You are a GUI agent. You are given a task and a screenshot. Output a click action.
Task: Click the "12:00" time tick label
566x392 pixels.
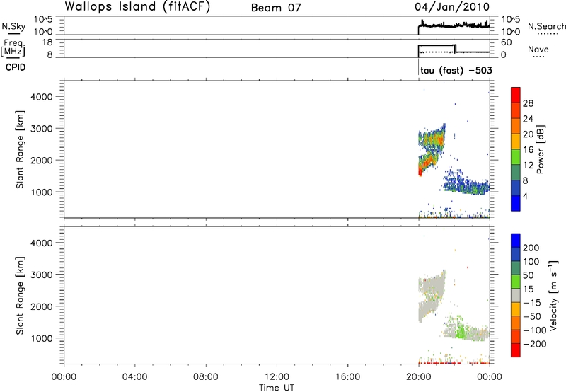click(277, 377)
